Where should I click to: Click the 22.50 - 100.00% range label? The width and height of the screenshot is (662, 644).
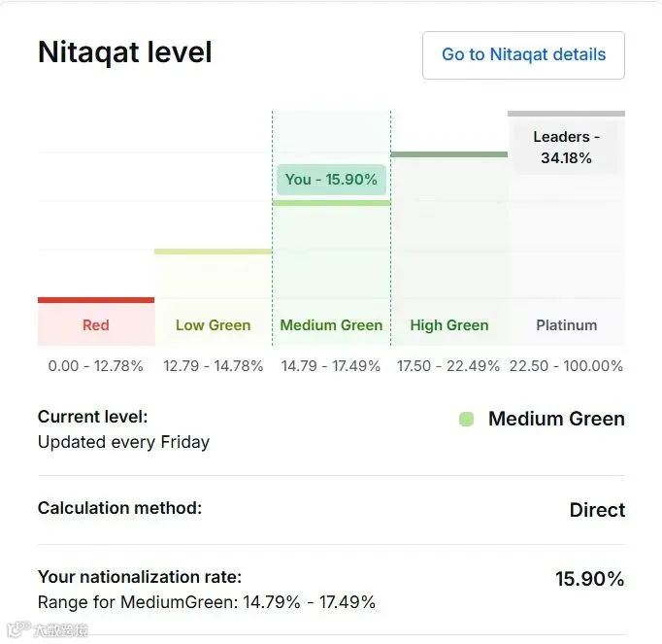[x=566, y=366]
